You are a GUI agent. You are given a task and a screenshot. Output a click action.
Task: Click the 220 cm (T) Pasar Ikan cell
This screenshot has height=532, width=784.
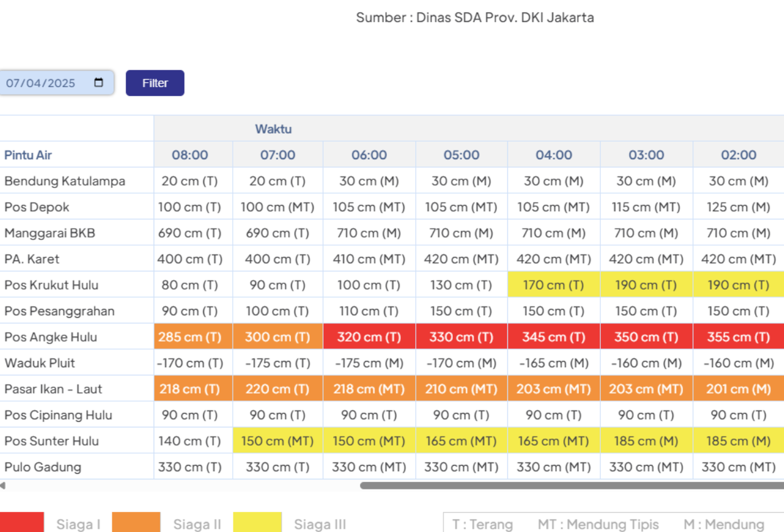pos(278,389)
